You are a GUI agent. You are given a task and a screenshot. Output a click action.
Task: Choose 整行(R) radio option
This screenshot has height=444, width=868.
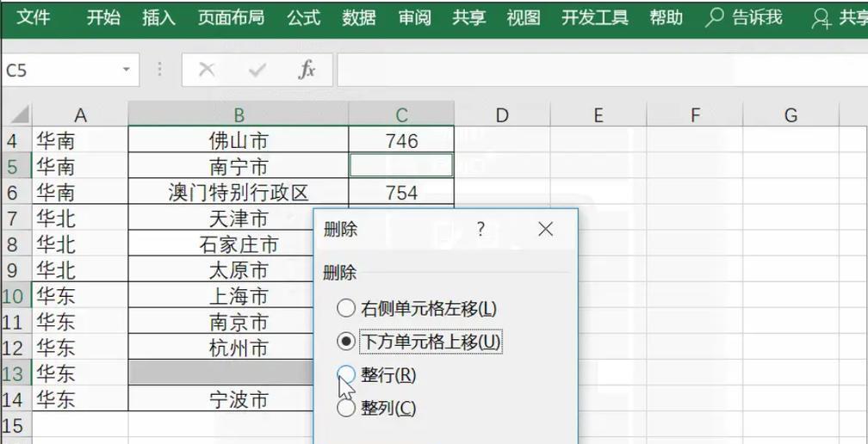tap(376, 375)
